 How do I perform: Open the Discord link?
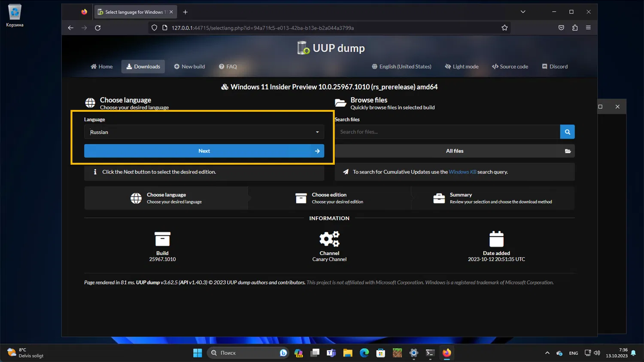tap(555, 67)
